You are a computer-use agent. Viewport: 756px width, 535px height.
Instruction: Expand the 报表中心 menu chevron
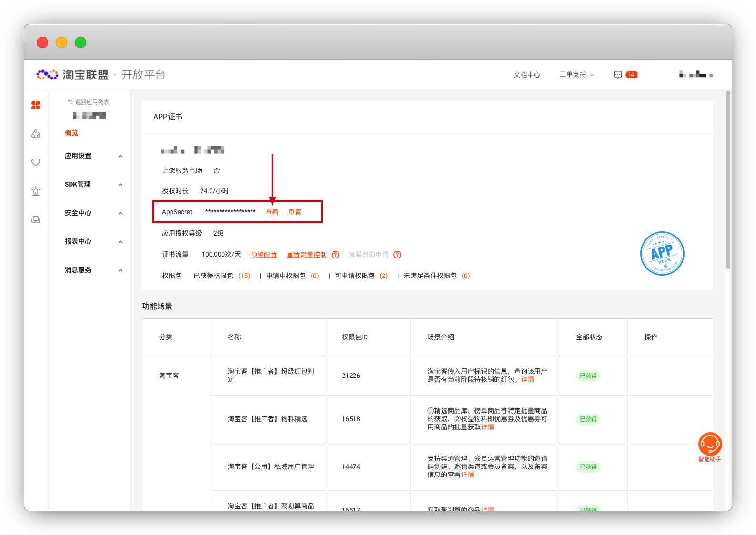point(121,242)
